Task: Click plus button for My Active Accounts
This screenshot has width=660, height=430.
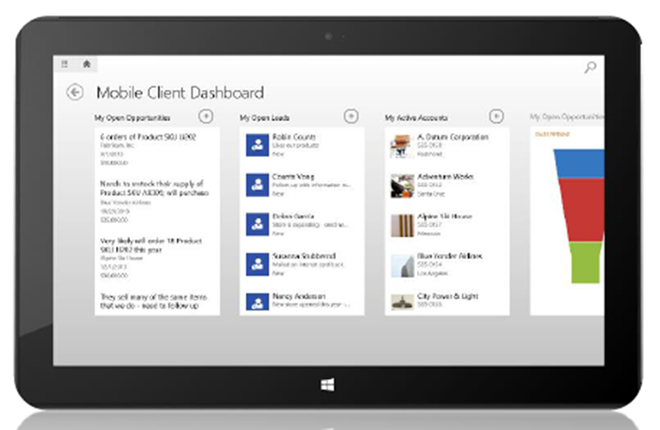Action: click(x=496, y=117)
